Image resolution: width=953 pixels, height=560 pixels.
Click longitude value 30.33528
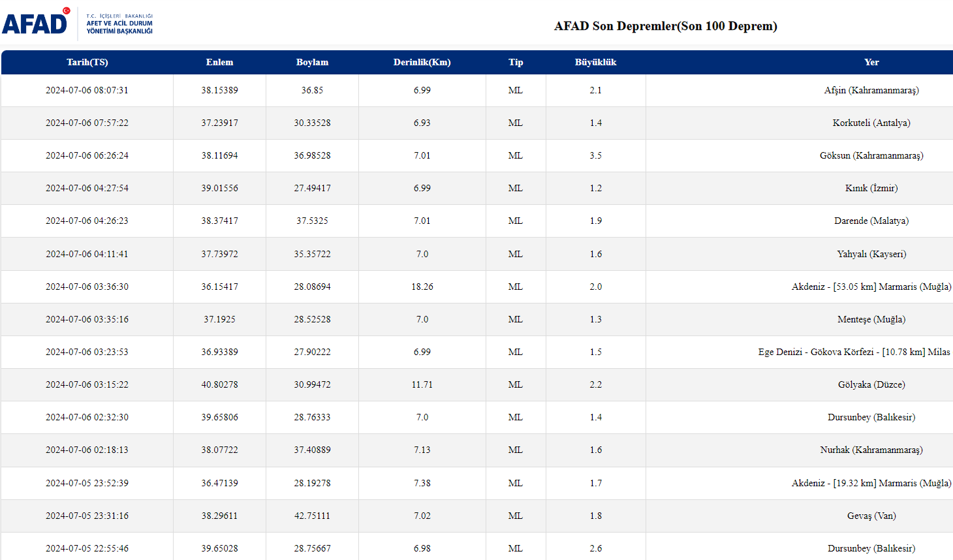point(312,123)
